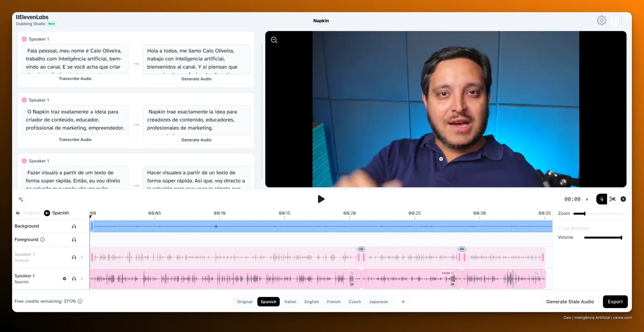Switch to the Italian language tab
Image resolution: width=644 pixels, height=332 pixels.
coord(290,302)
